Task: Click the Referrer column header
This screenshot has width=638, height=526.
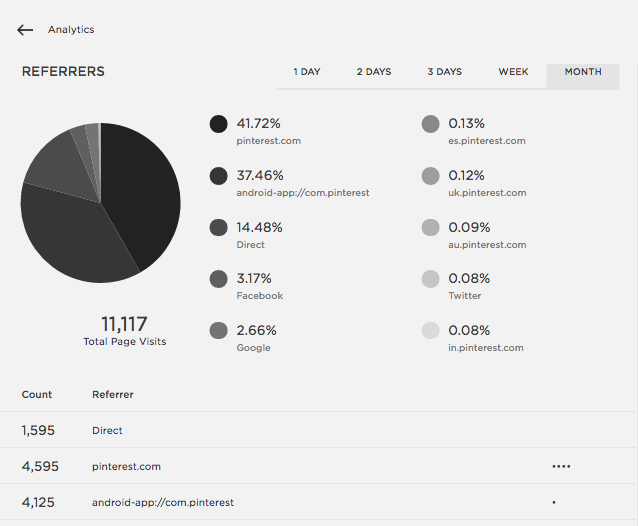Action: click(x=113, y=395)
